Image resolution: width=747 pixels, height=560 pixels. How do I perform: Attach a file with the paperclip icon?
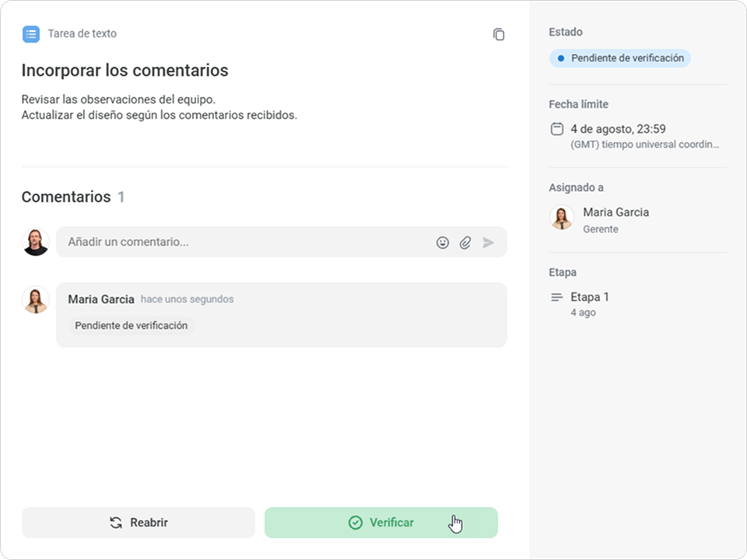tap(465, 243)
